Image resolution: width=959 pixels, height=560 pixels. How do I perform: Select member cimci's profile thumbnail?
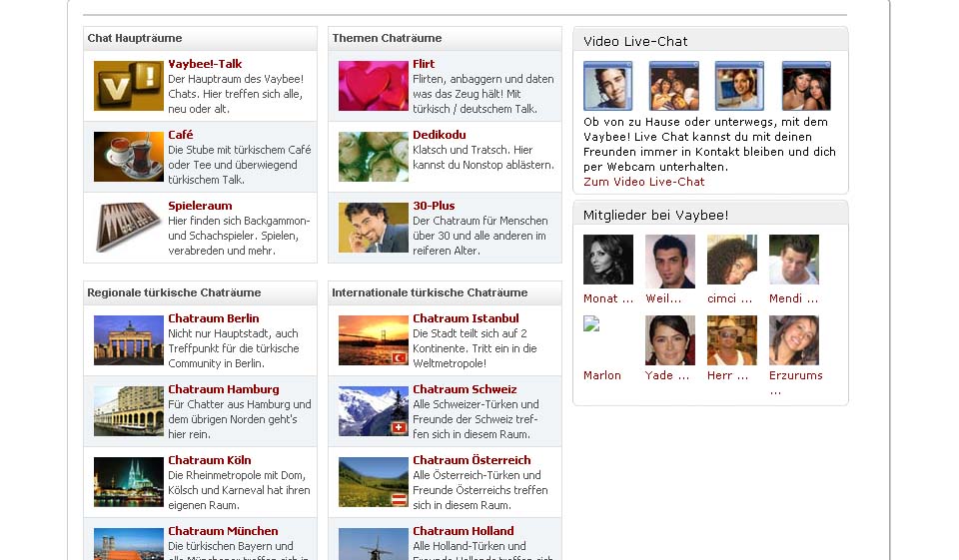coord(732,260)
